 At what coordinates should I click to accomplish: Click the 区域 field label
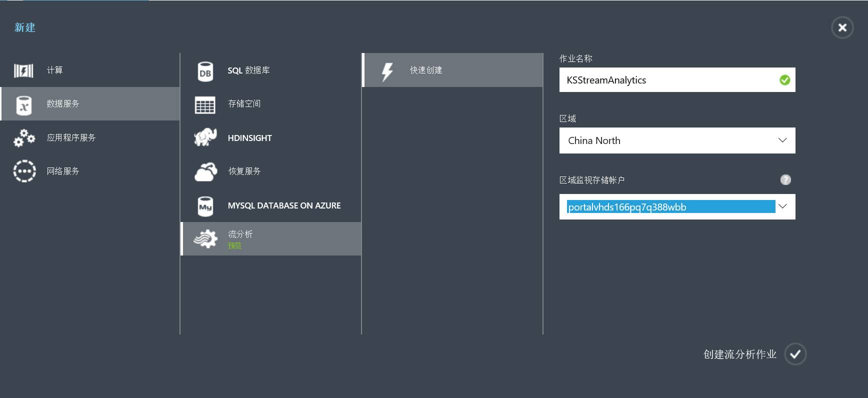(567, 118)
